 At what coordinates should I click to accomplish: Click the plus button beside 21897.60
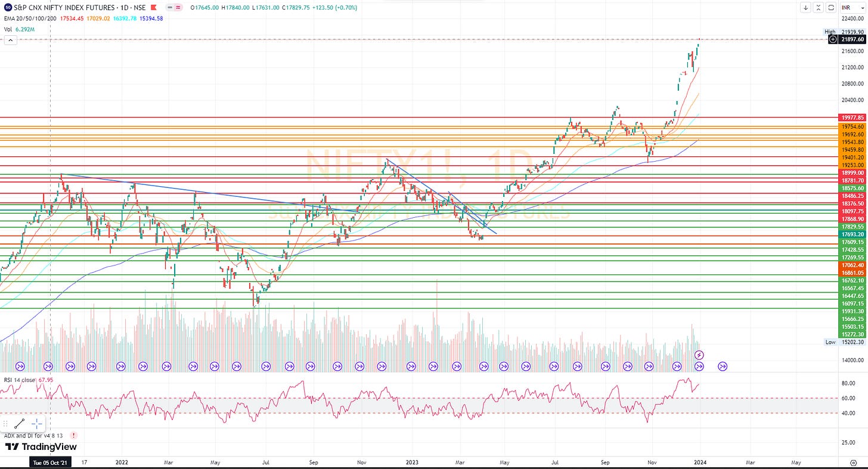click(x=833, y=39)
